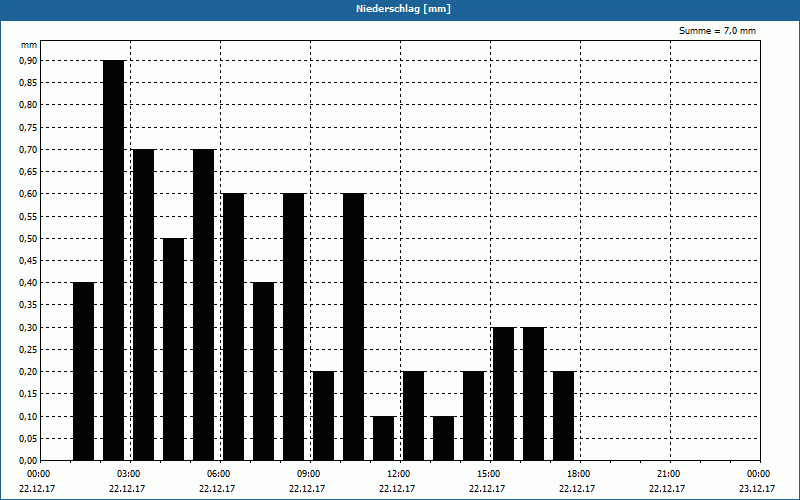Select the 0,70 y-axis value
800x500 pixels.
[x=28, y=149]
